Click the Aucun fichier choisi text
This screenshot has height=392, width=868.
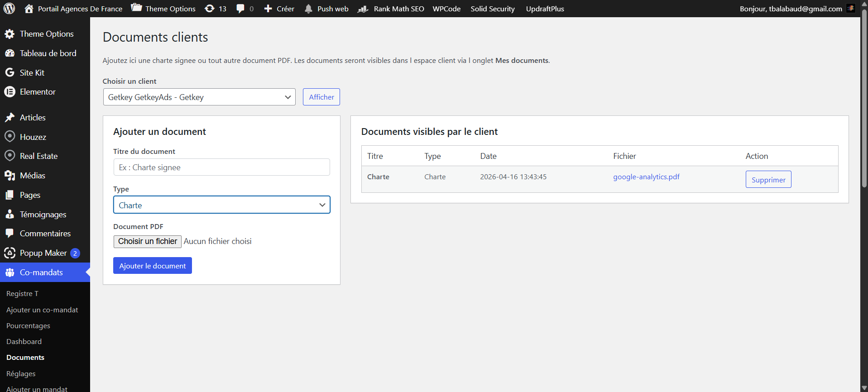(x=217, y=241)
